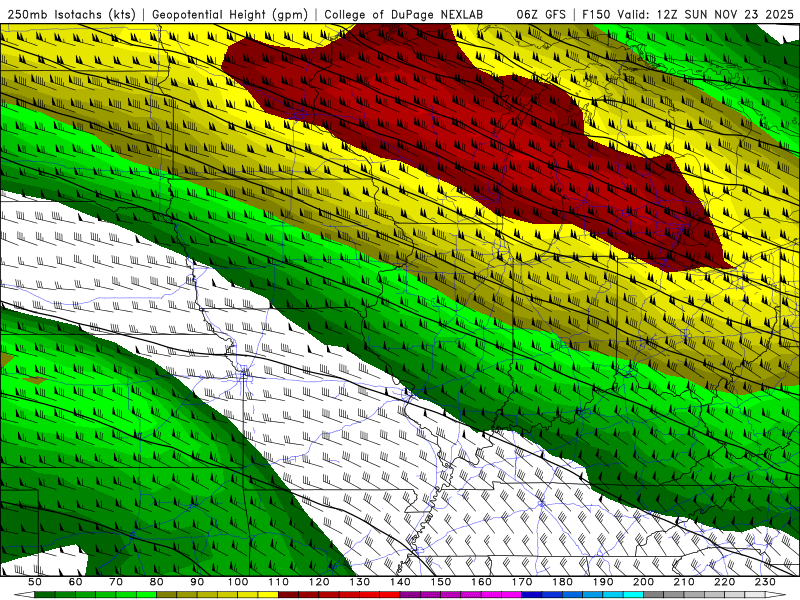The width and height of the screenshot is (800, 600).
Task: Click the bright yellow swatch just before 110
Action: tap(268, 594)
